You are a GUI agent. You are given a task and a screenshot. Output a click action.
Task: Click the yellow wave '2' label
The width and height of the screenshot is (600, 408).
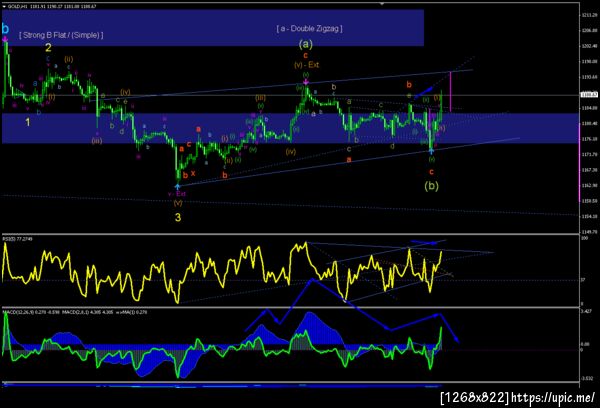point(48,48)
